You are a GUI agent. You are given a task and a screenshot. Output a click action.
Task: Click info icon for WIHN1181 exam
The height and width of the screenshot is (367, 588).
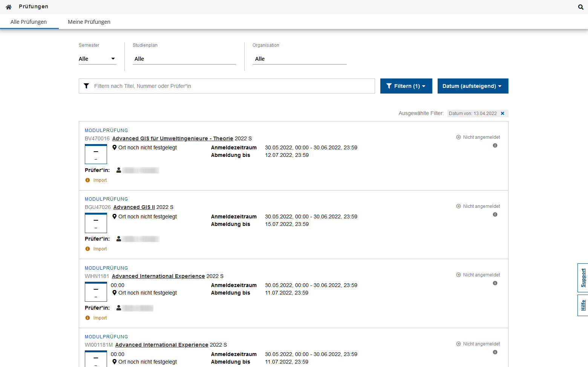point(495,283)
